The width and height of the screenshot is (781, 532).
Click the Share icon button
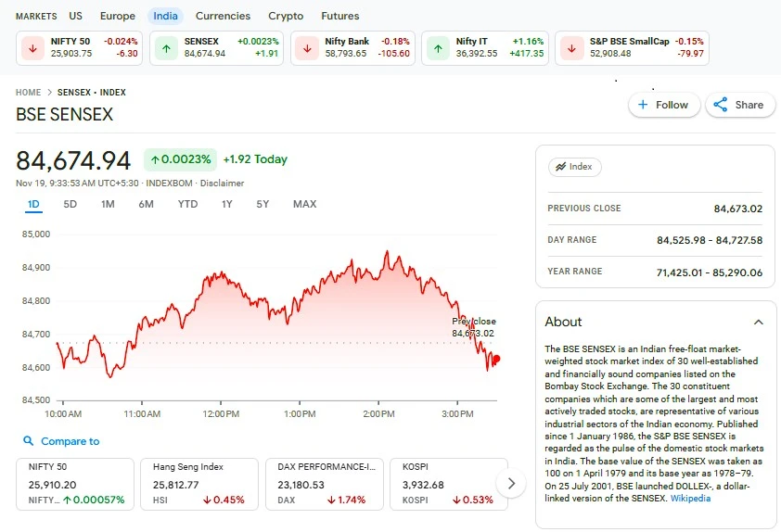point(720,105)
